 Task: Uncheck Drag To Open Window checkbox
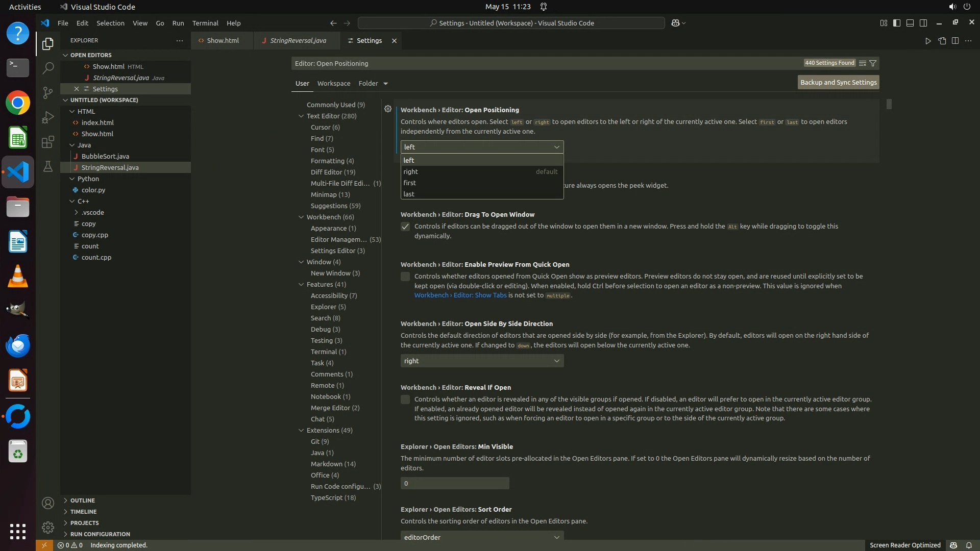tap(405, 227)
